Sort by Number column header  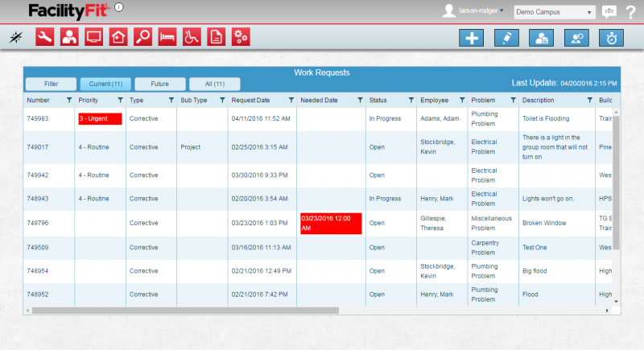[x=38, y=100]
